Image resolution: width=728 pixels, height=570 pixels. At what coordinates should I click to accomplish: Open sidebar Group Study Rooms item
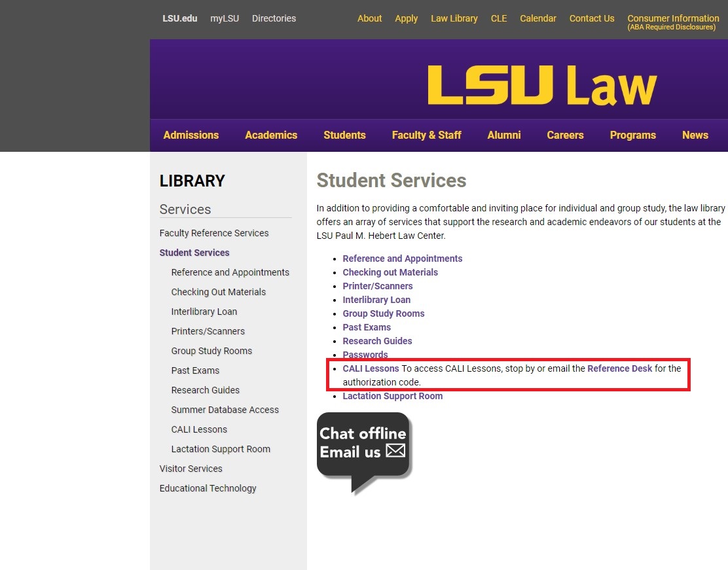pyautogui.click(x=211, y=351)
